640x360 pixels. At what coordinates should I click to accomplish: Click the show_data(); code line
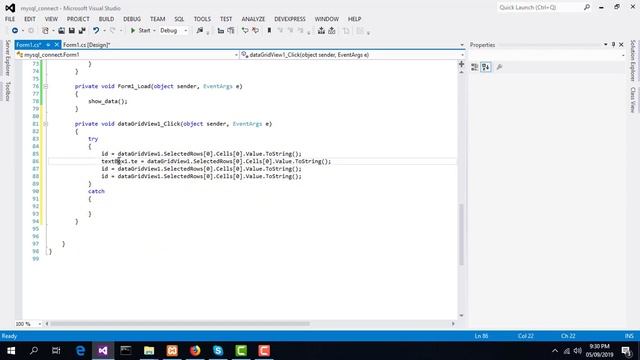pyautogui.click(x=108, y=101)
